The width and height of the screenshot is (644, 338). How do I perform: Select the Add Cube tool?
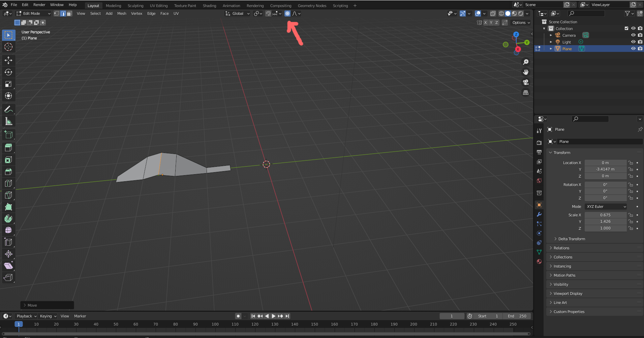coord(8,134)
